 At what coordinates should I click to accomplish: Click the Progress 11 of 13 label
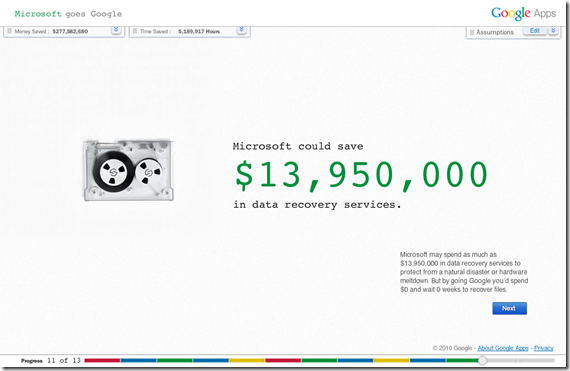pos(51,360)
